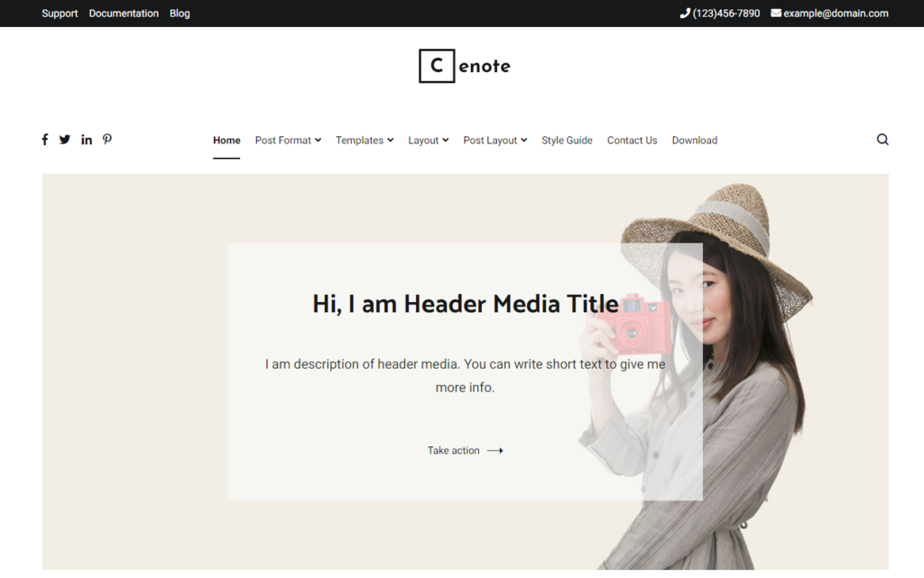924x578 pixels.
Task: Open the Twitter social icon
Action: pyautogui.click(x=65, y=140)
